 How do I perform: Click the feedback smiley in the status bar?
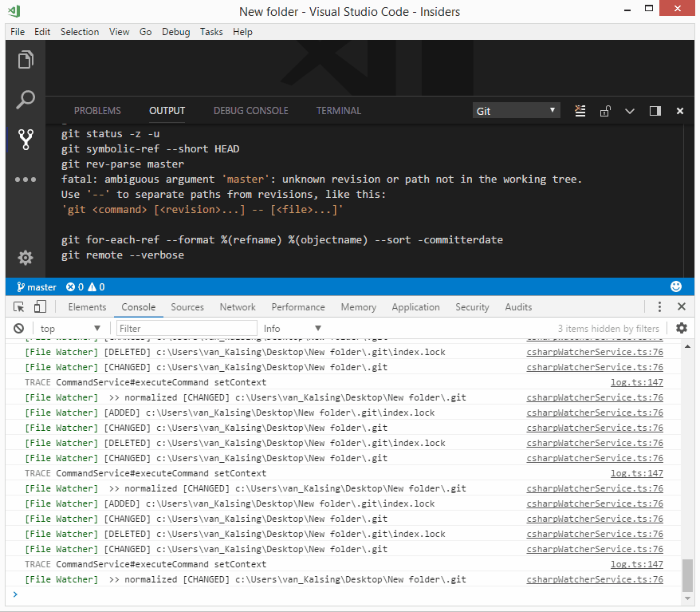tap(676, 286)
